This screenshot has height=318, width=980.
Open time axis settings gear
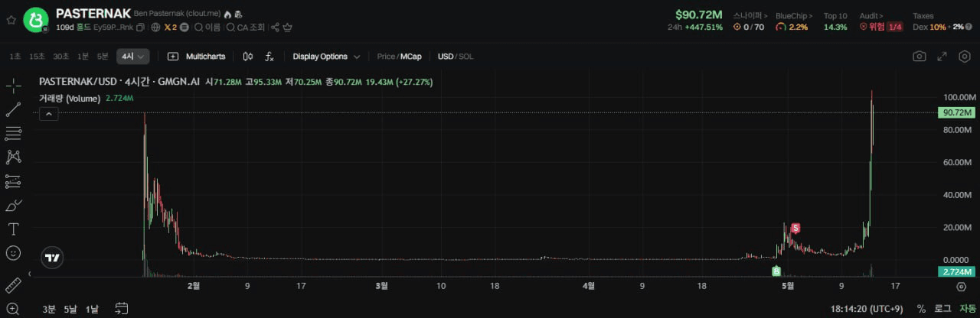[962, 286]
